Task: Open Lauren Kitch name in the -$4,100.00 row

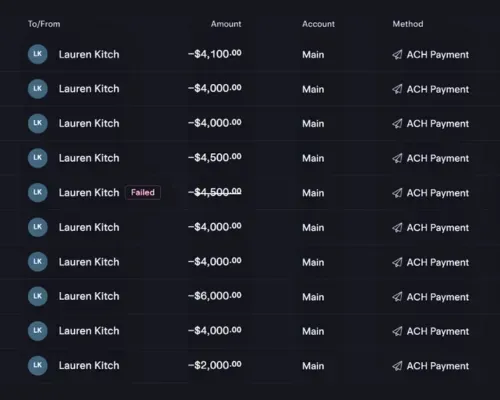Action: (89, 54)
